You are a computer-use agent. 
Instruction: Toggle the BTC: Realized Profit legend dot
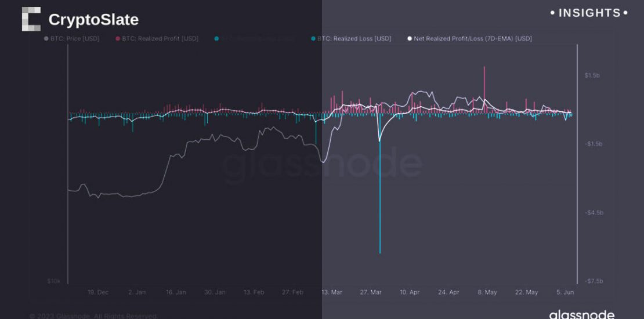117,39
